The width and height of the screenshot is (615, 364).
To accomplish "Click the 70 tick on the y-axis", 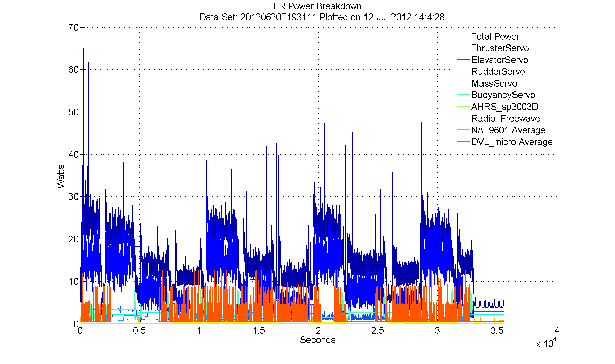I will point(73,28).
